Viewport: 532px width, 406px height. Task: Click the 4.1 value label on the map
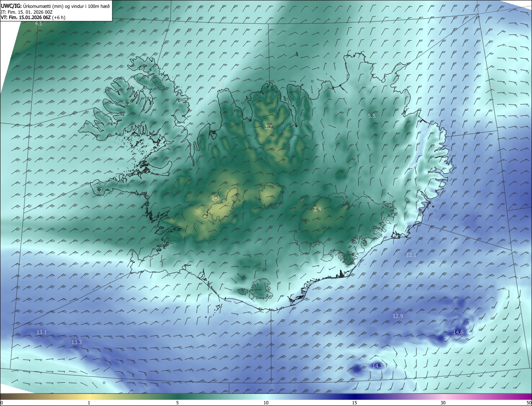tap(38, 24)
